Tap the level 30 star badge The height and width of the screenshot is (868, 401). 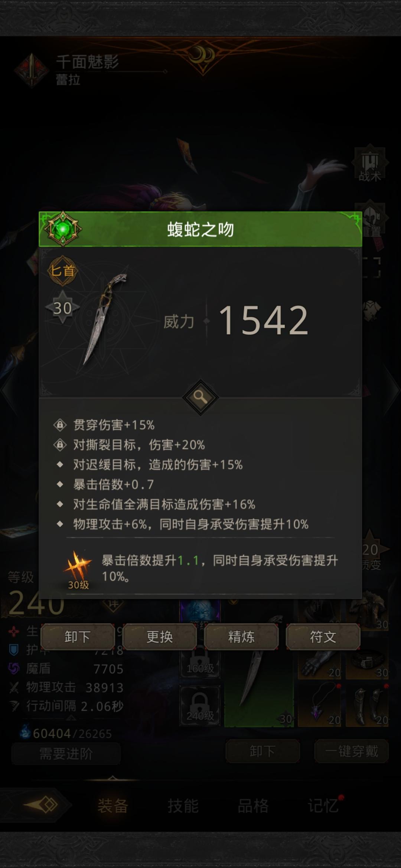[62, 308]
